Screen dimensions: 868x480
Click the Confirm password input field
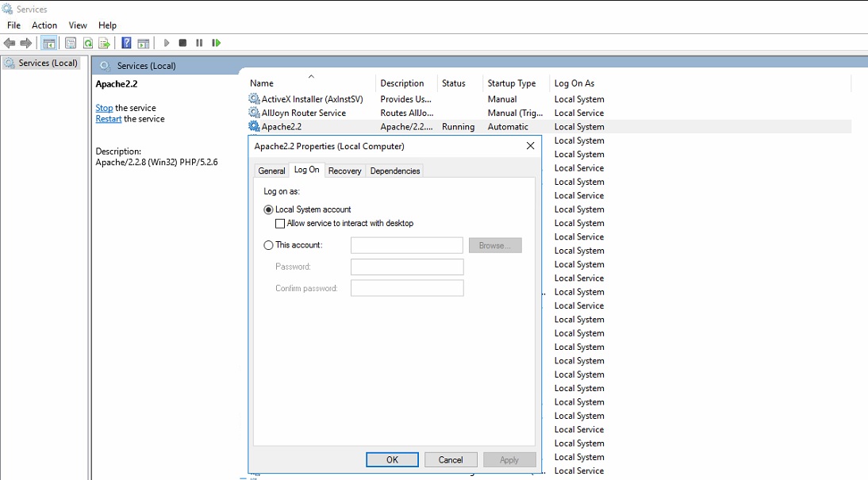pos(407,288)
